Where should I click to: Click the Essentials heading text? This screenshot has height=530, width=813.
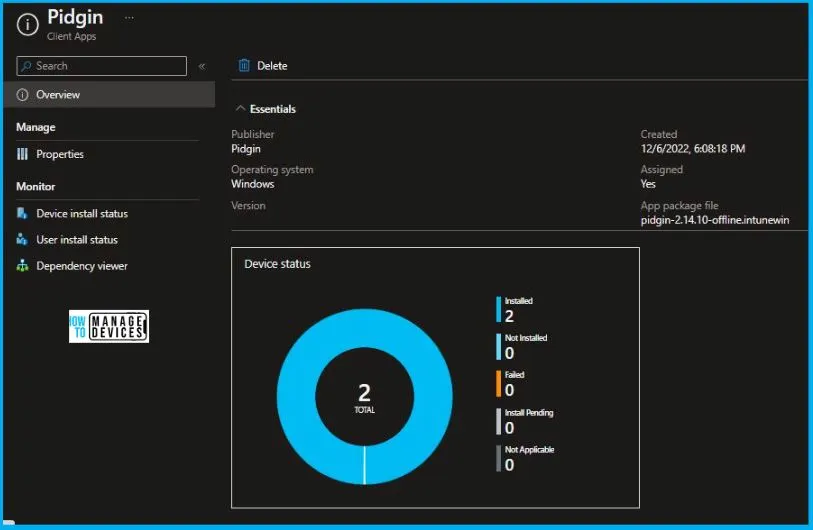pos(273,109)
